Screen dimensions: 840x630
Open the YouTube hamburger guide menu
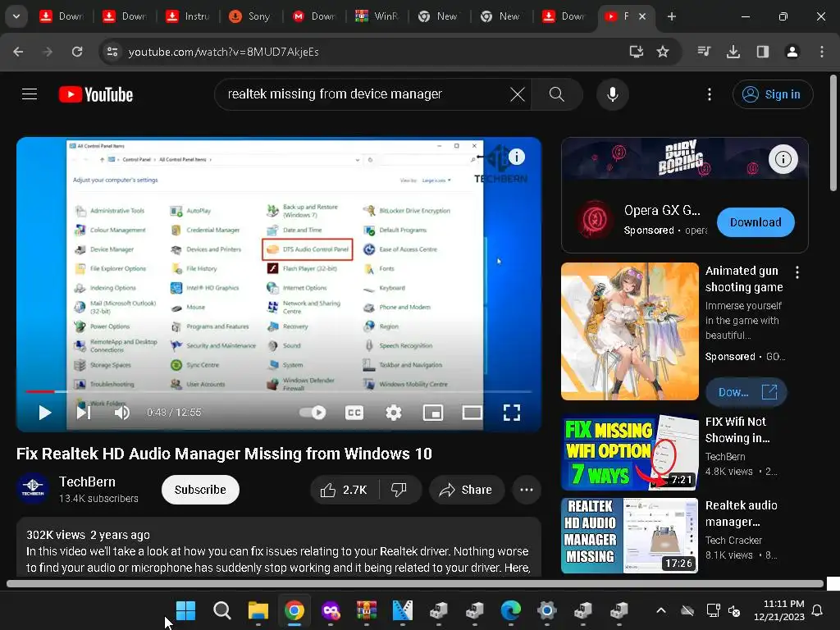[30, 94]
